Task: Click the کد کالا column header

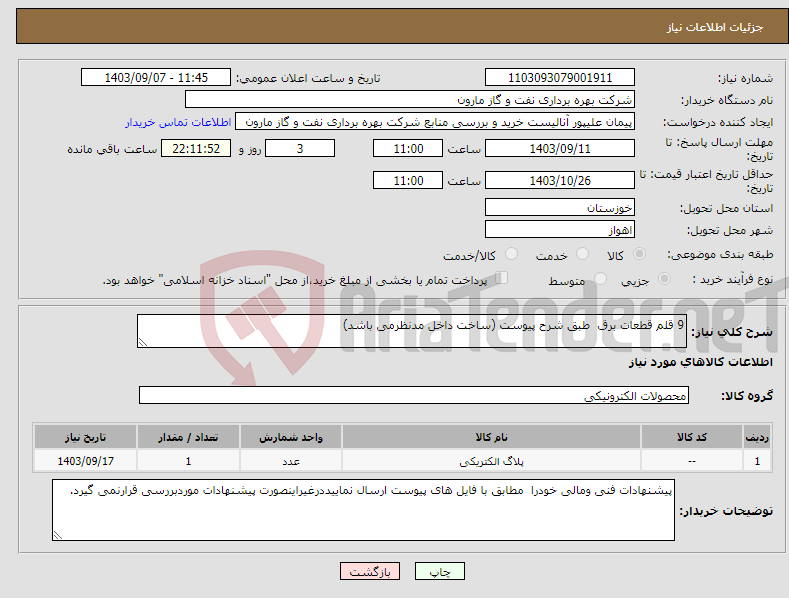Action: 692,437
